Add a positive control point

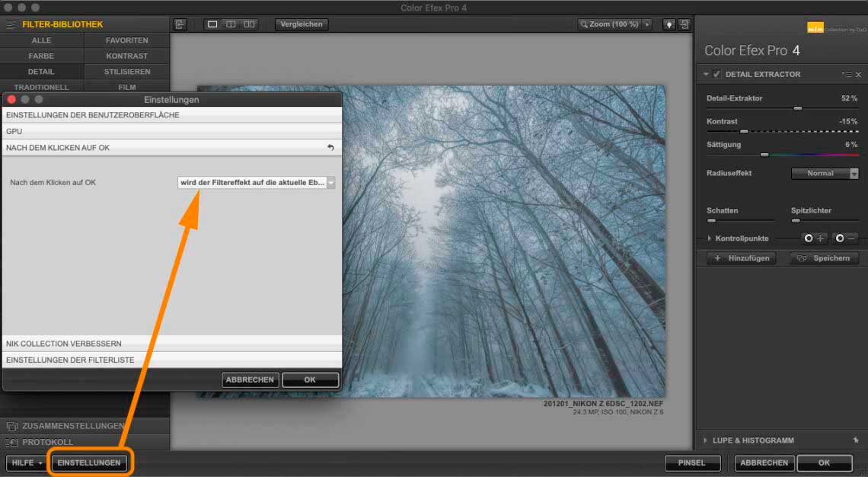click(814, 238)
